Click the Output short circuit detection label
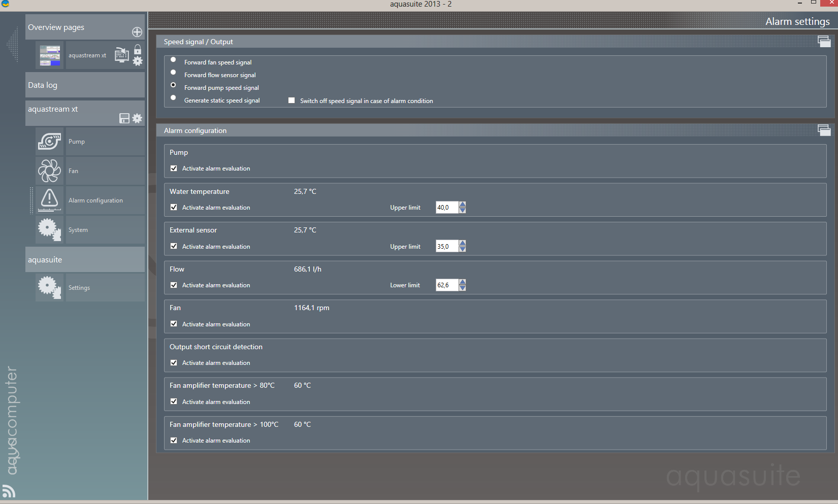Screen dimensions: 838x504 coord(216,347)
